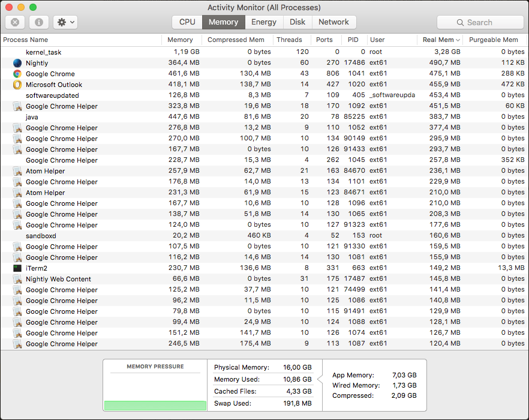Click icon of Chrome Helper PID 91491
Screen dimensions: 529x420
[17, 311]
